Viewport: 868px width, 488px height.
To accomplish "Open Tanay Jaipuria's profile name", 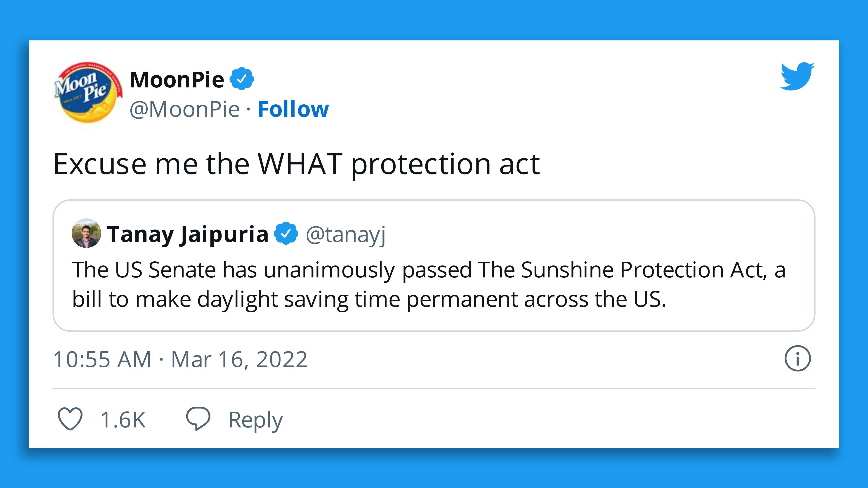I will click(188, 234).
